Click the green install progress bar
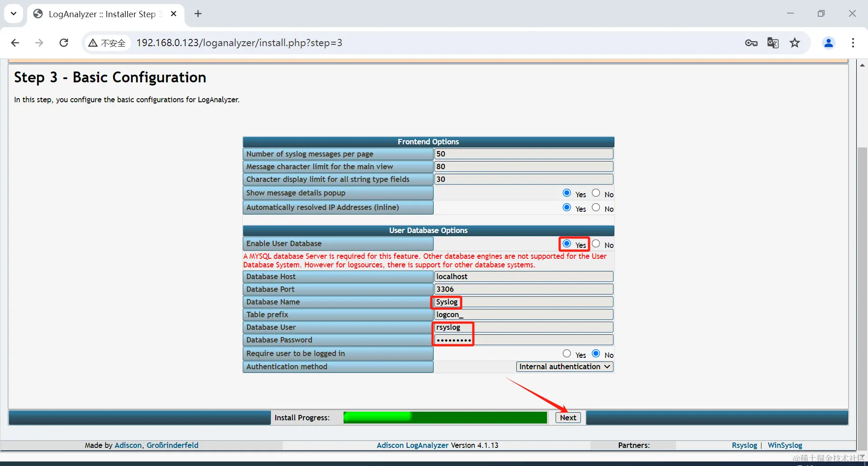The width and height of the screenshot is (868, 466). point(445,418)
